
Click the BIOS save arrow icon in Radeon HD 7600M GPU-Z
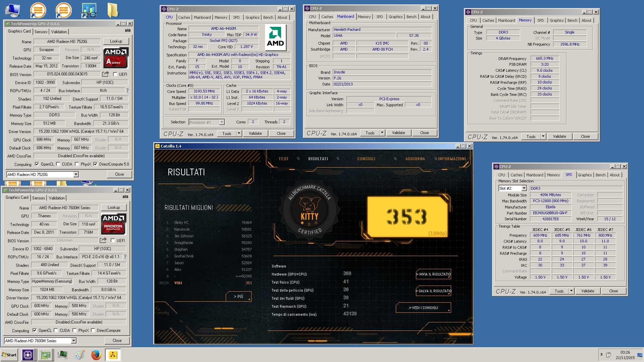pos(103,240)
